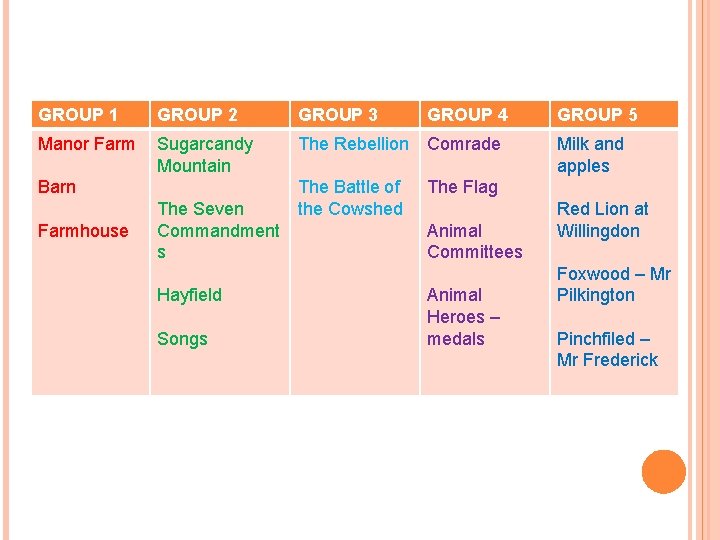Select the GROUP 4 header cell
Image resolution: width=720 pixels, height=540 pixels.
point(485,114)
